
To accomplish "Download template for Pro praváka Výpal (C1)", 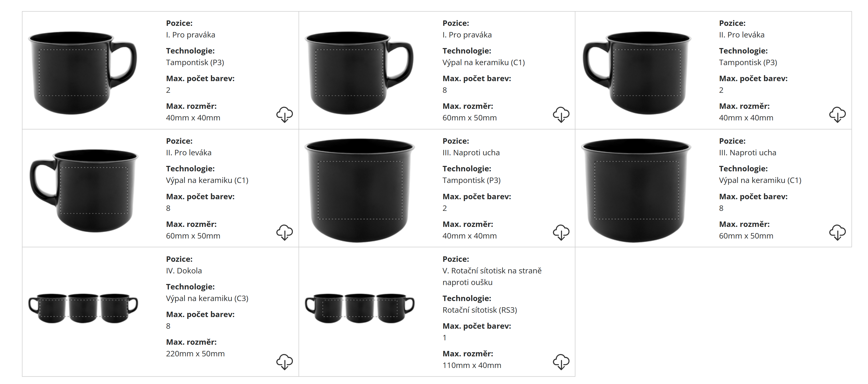I will [561, 115].
